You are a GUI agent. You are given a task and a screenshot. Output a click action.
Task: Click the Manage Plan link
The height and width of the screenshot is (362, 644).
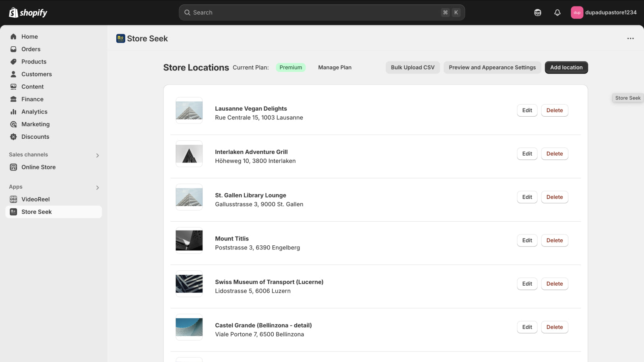click(x=334, y=67)
